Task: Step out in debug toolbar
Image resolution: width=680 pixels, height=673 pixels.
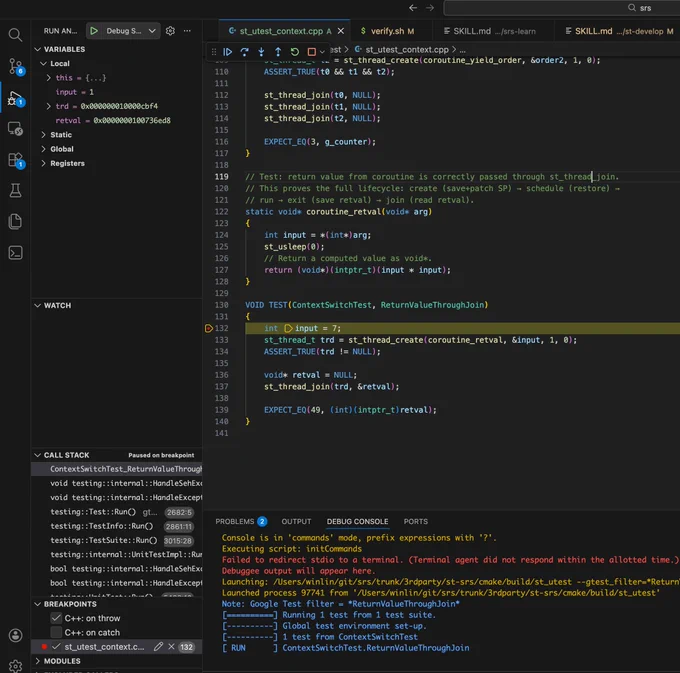Action: (278, 52)
